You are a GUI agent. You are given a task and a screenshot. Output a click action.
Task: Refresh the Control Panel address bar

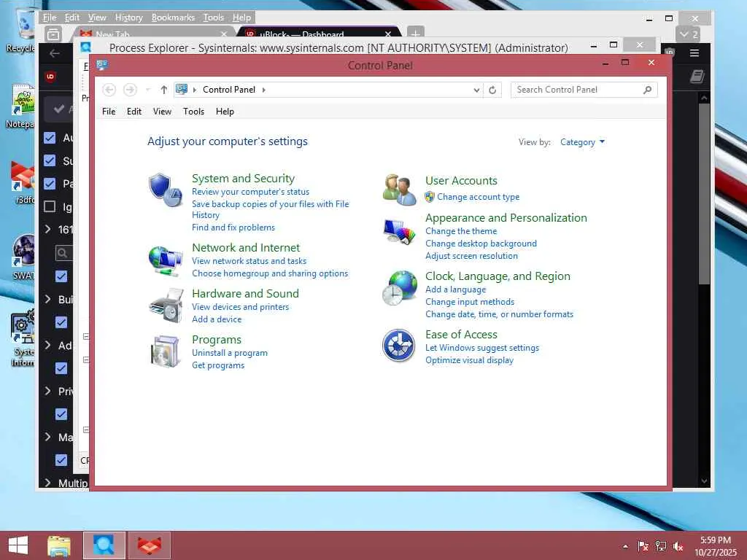[492, 90]
